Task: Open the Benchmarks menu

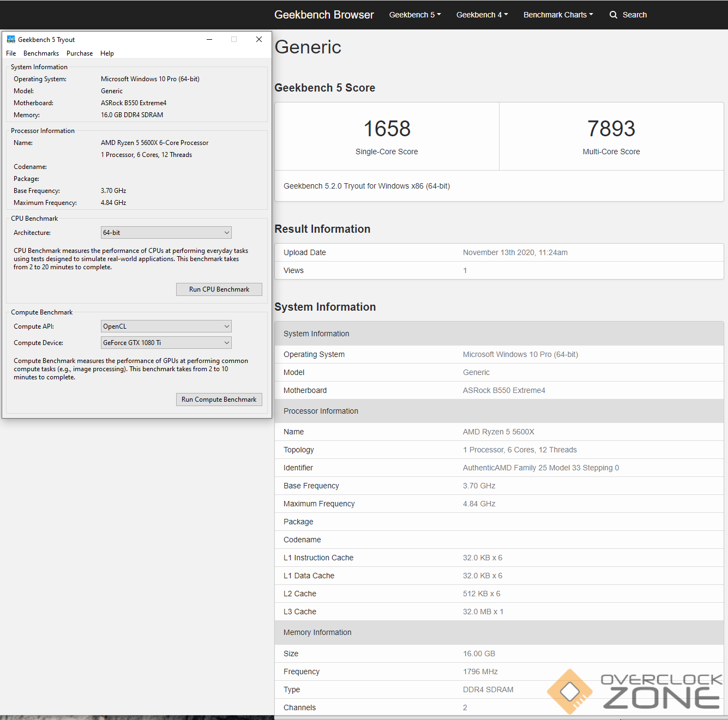Action: point(41,53)
